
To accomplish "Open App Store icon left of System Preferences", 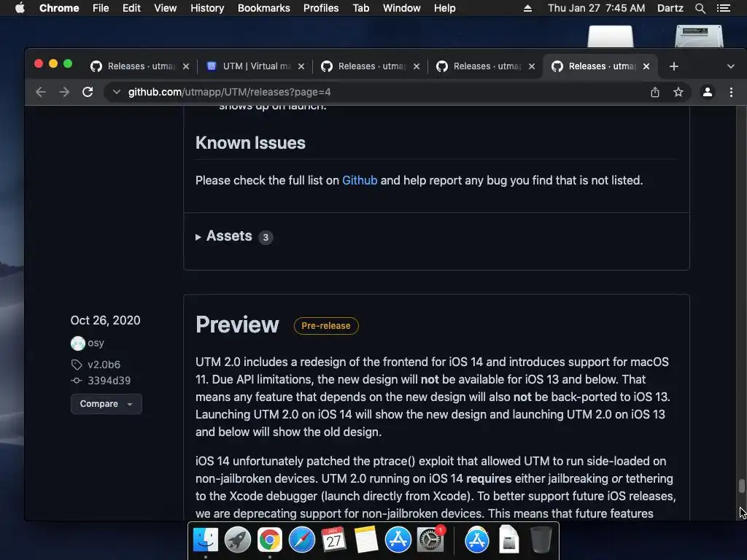I will (398, 540).
